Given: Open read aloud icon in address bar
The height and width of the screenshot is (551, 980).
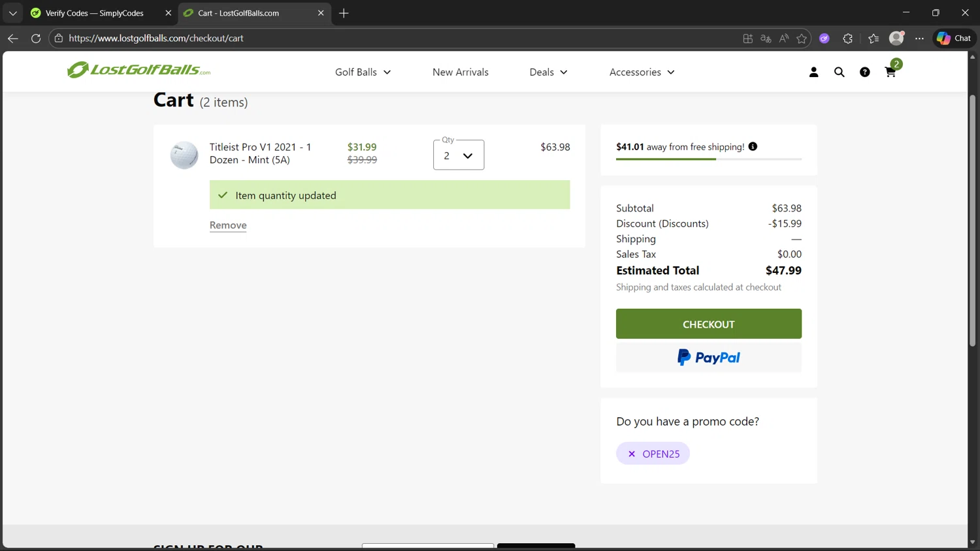Looking at the screenshot, I should pos(784,39).
